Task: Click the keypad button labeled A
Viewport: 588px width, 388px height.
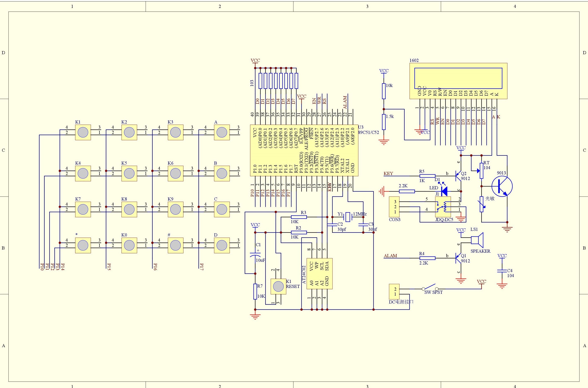Action: coord(222,132)
